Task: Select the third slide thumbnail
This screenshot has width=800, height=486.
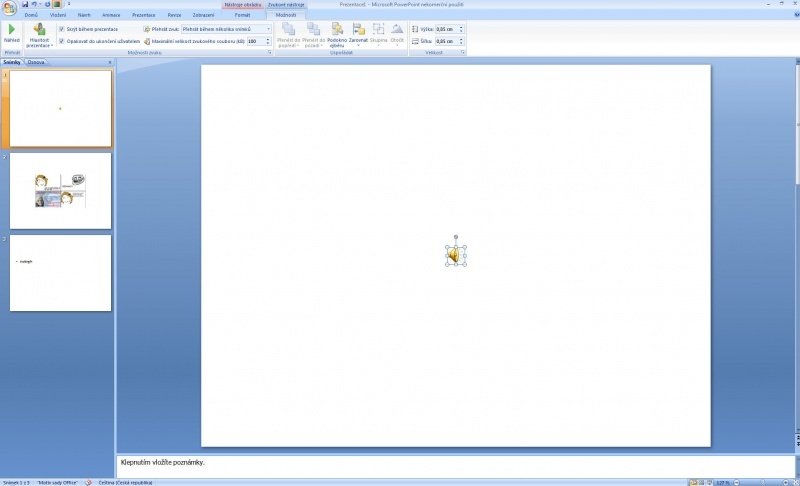Action: click(x=61, y=273)
